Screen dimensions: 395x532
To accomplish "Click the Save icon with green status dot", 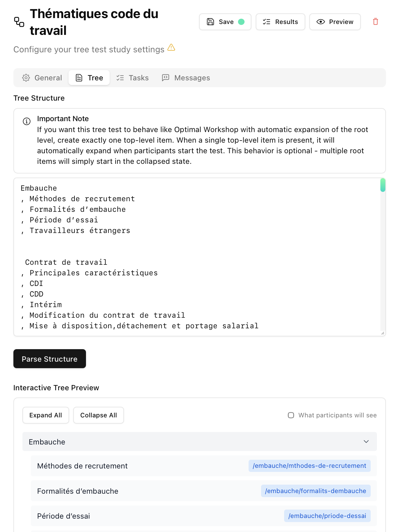I will tap(211, 22).
